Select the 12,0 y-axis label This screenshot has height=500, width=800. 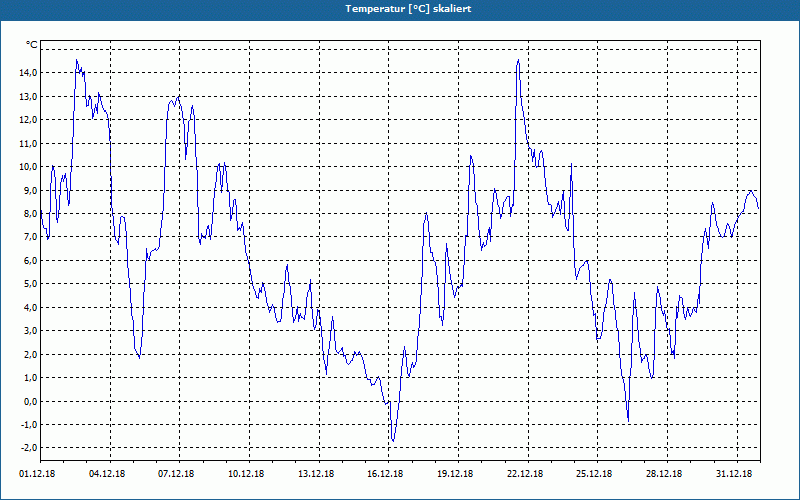[x=28, y=120]
